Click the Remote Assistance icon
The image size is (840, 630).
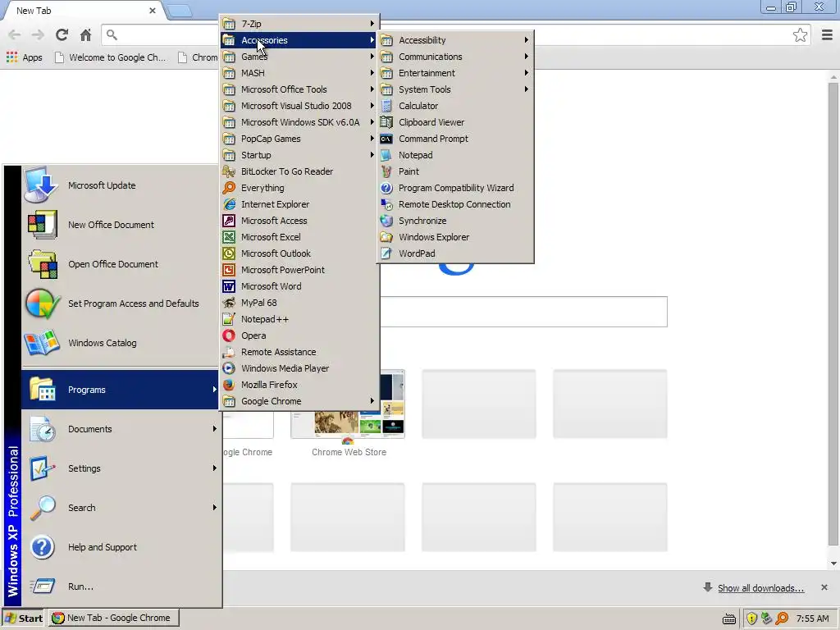click(229, 352)
